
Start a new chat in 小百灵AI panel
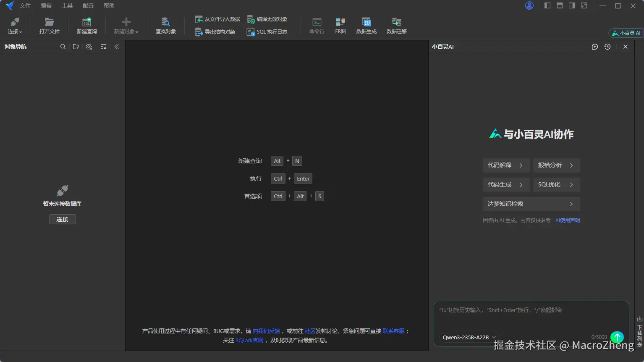[595, 47]
